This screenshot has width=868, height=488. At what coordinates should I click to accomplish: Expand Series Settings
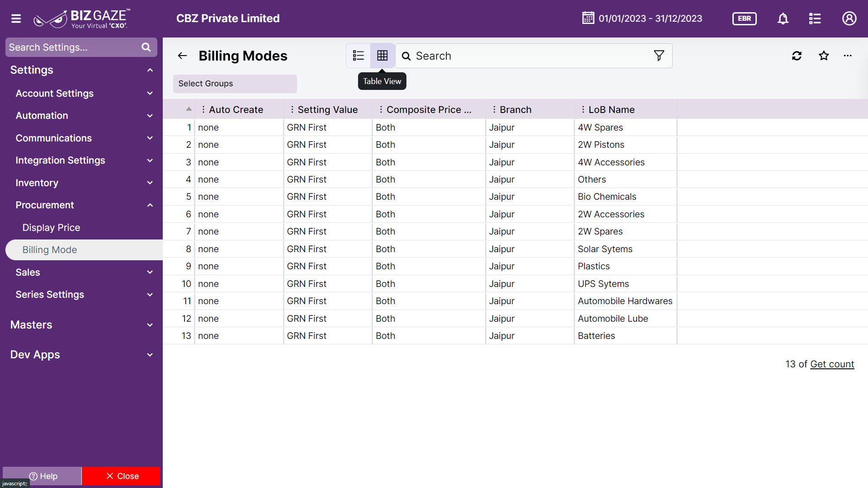coord(150,295)
